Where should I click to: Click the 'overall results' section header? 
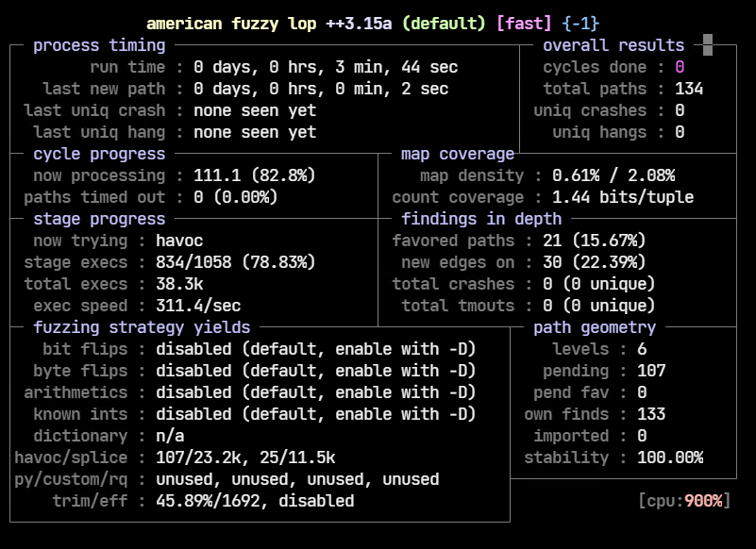pyautogui.click(x=613, y=45)
